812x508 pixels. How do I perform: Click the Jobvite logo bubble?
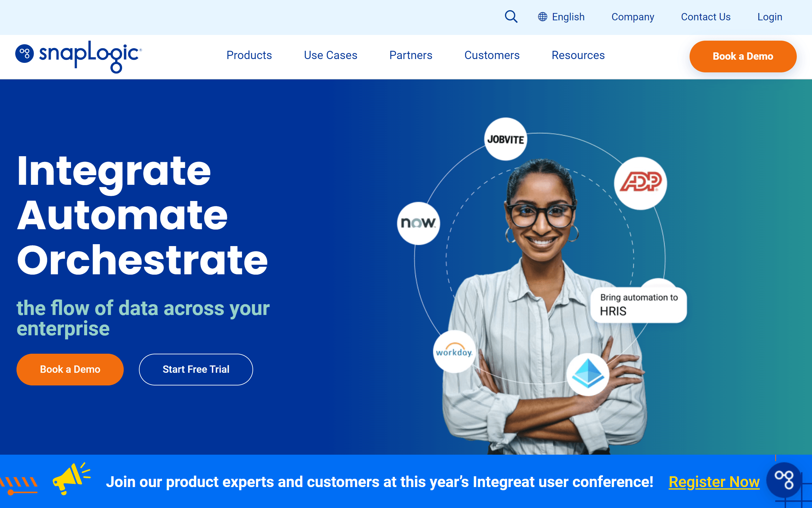pyautogui.click(x=506, y=139)
